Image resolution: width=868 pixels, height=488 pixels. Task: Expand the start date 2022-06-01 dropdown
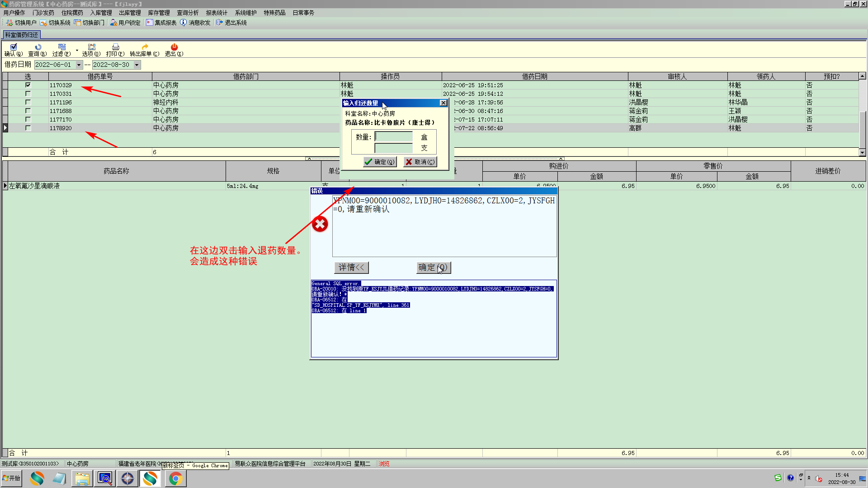[x=79, y=65]
